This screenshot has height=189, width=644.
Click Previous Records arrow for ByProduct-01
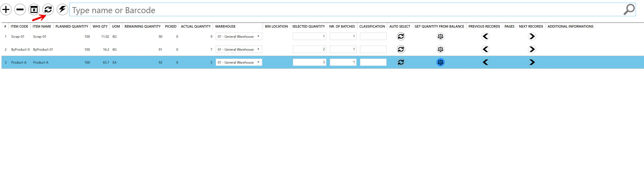(x=485, y=49)
